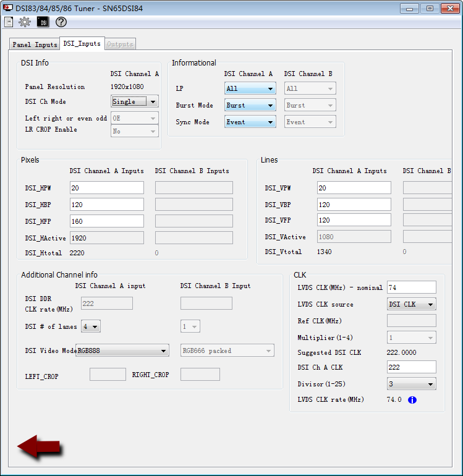Click the LVDS CLK nominal input field

pos(412,287)
